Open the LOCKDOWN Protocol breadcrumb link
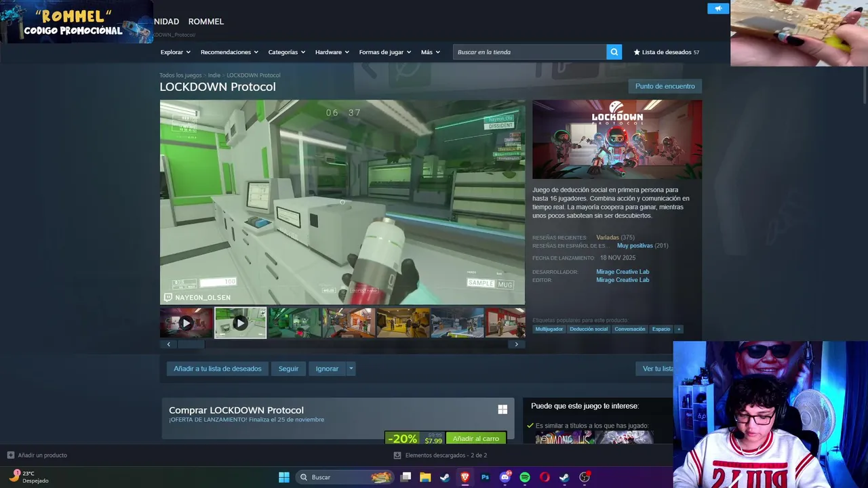This screenshot has width=868, height=488. (254, 75)
